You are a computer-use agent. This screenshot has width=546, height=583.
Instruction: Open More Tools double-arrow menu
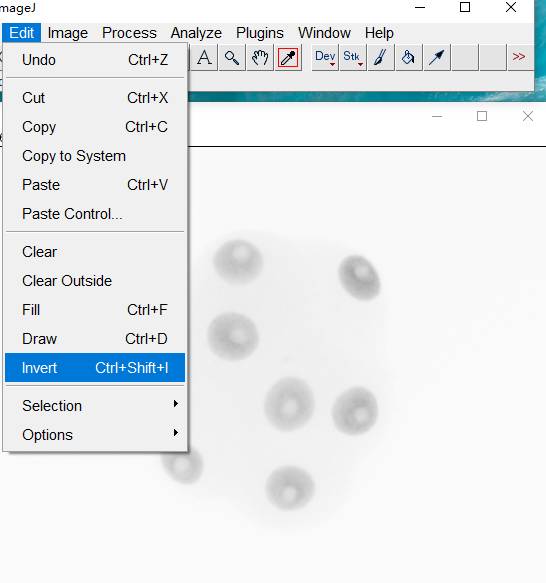pyautogui.click(x=519, y=58)
